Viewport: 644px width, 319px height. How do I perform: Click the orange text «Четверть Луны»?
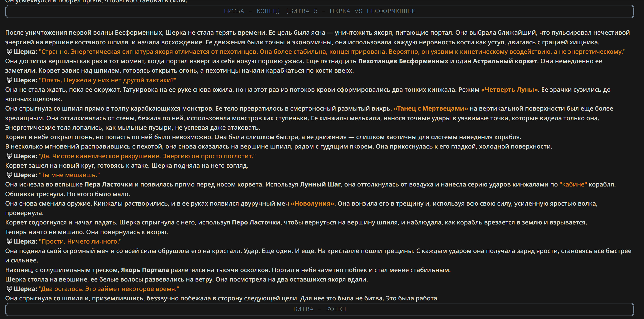[509, 90]
